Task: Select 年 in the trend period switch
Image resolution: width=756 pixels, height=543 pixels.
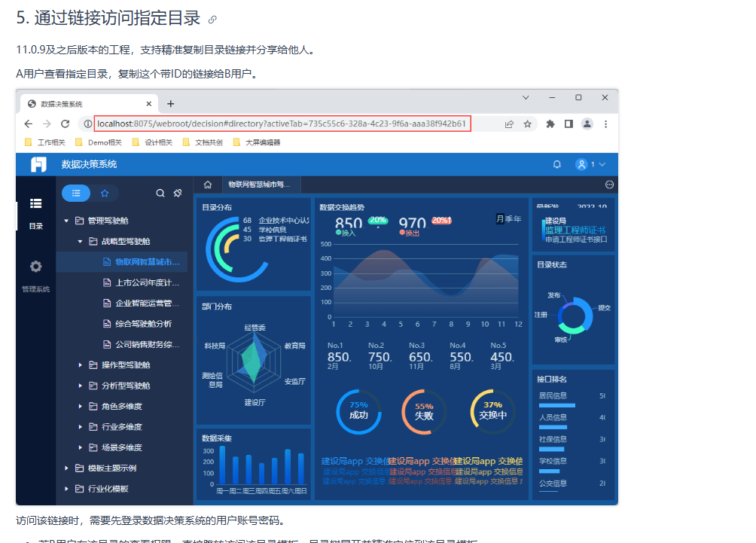Action: (517, 219)
